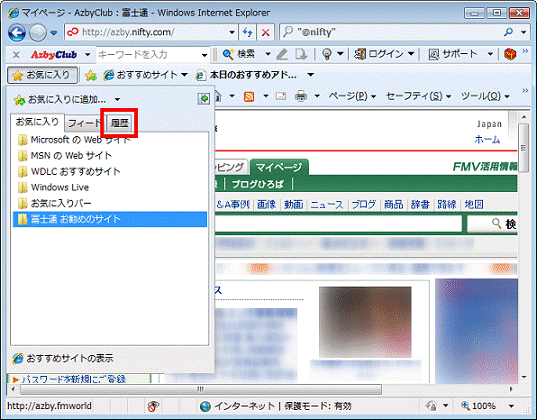Image resolution: width=537 pixels, height=420 pixels.
Task: Click the 地図 search category link
Action: point(474,205)
